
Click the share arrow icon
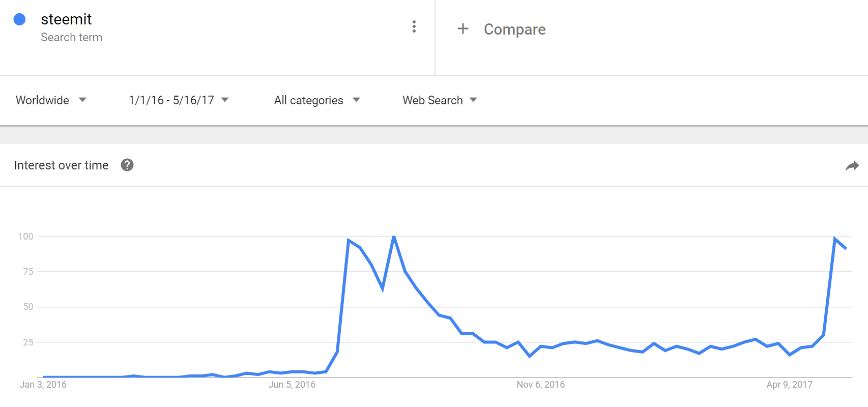point(852,165)
